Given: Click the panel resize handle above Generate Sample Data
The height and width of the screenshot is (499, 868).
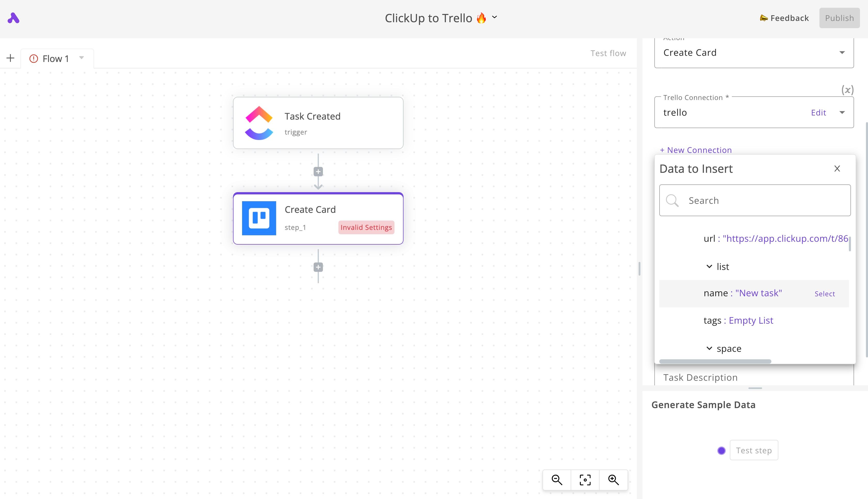Looking at the screenshot, I should [x=755, y=388].
